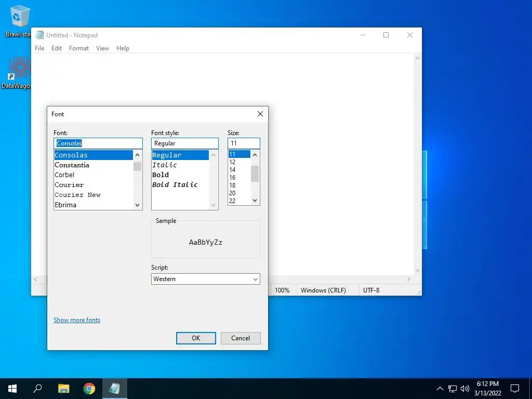Click the font list scrollbar thumb
This screenshot has height=399, width=532.
point(137,166)
